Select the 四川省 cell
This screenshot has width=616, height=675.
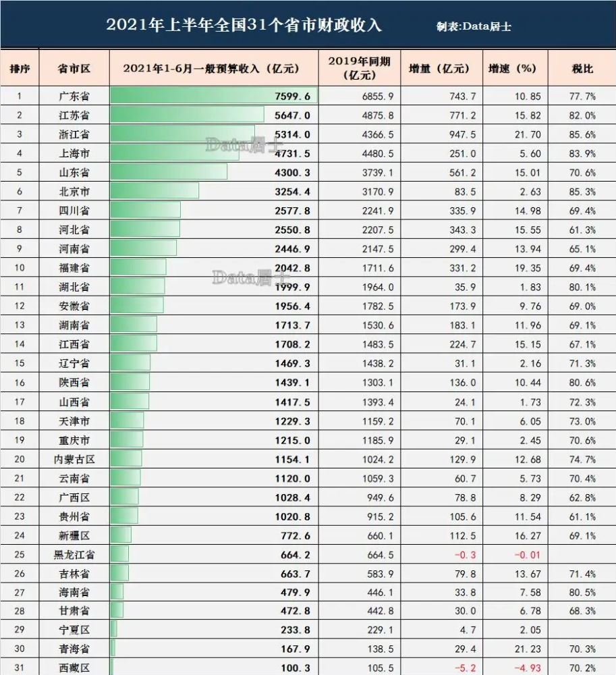[74, 211]
